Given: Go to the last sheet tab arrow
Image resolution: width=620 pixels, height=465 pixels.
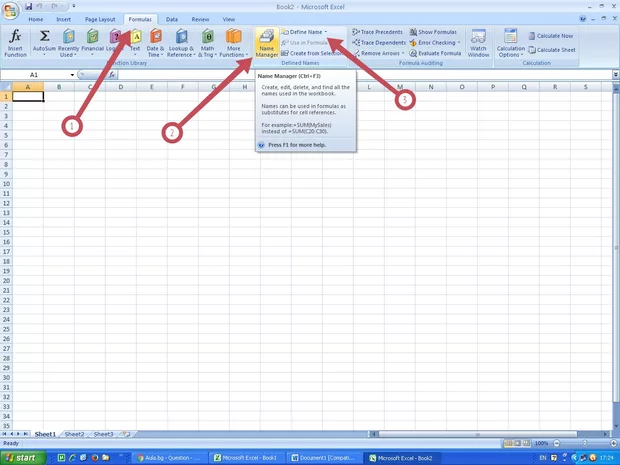Looking at the screenshot, I should 26,434.
